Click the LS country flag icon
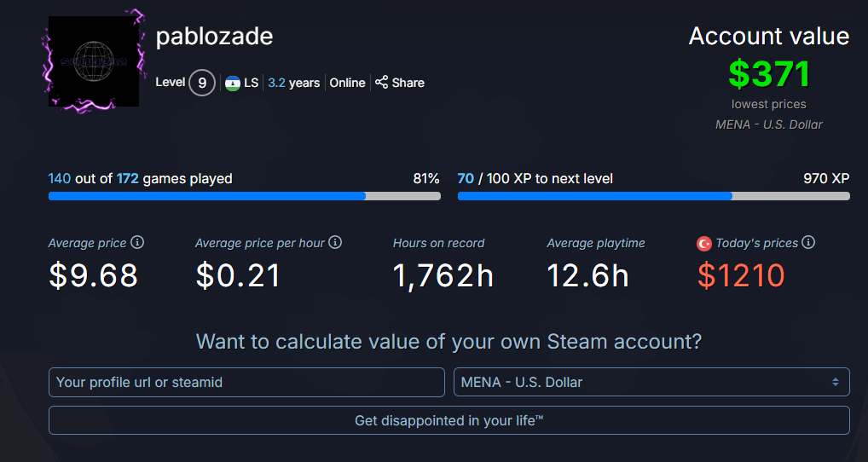868x462 pixels. (232, 83)
